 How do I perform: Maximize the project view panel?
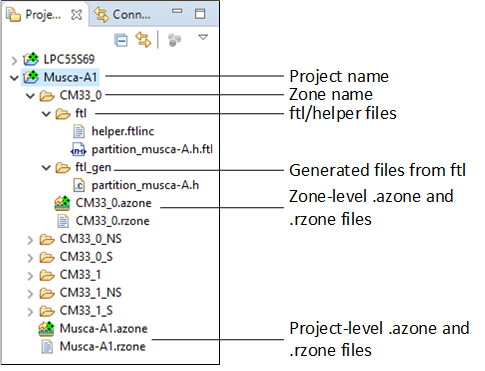[x=200, y=14]
